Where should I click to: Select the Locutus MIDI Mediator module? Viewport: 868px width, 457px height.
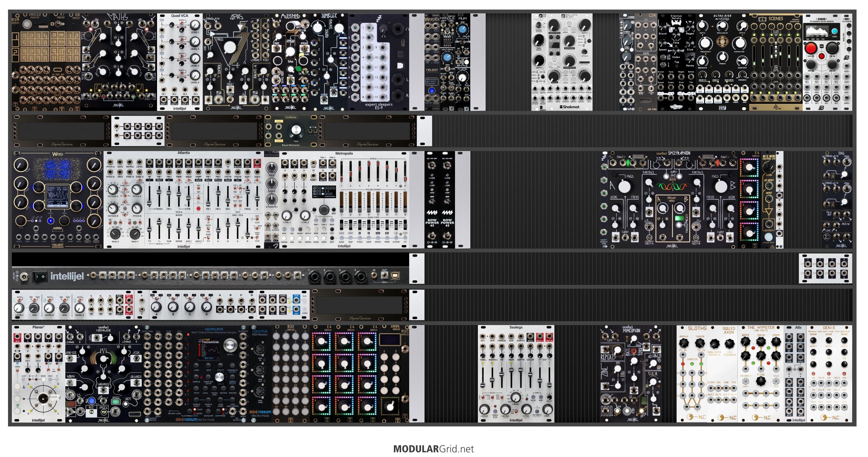pos(260,374)
